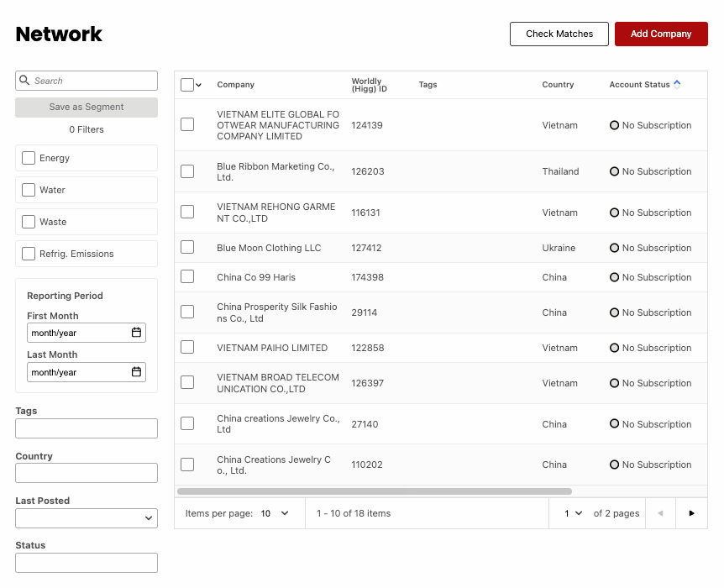
Task: Check the row for China Prosperity Silk Fashions
Action: (x=187, y=312)
